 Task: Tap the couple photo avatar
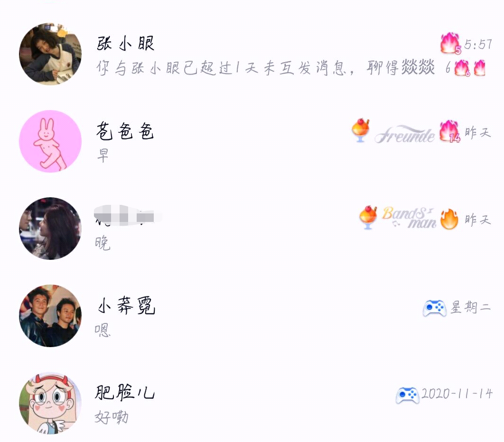coord(50,229)
